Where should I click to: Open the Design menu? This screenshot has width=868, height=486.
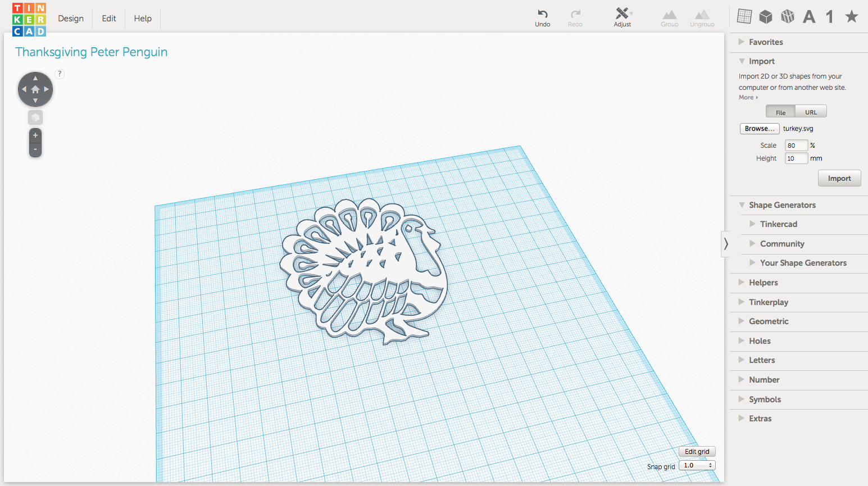70,18
